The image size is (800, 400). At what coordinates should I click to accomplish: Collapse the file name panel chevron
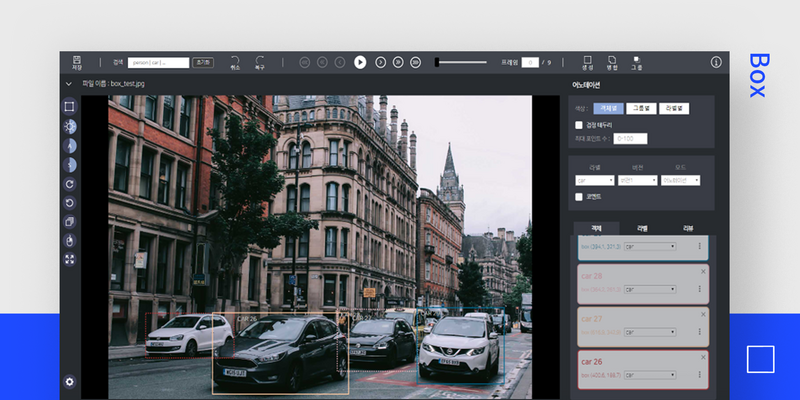coord(69,84)
